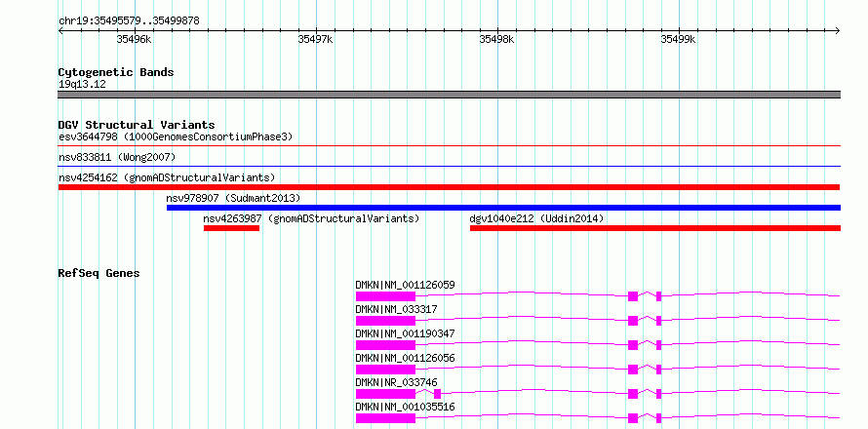
Task: Select the thin red esv3644798 variant line
Action: coord(450,146)
